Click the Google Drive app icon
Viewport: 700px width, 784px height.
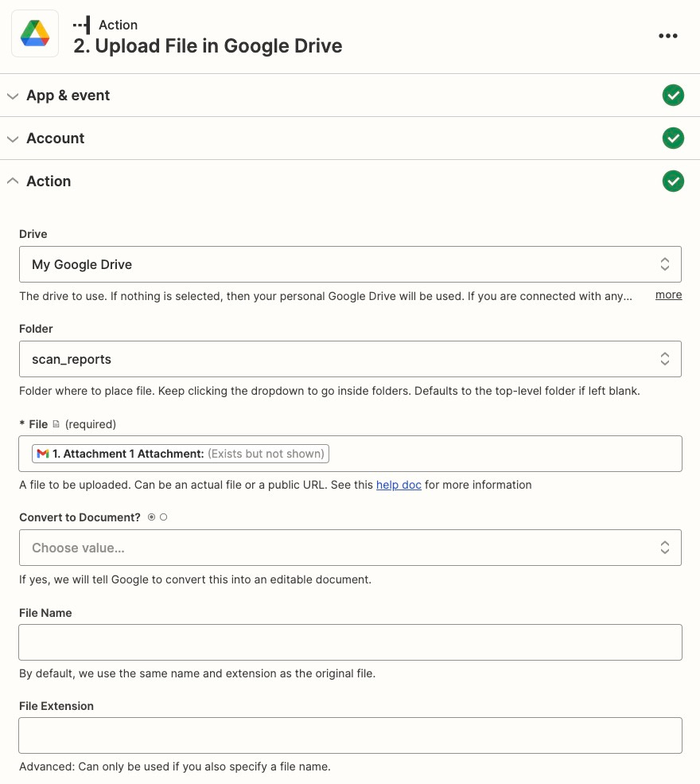pos(34,33)
